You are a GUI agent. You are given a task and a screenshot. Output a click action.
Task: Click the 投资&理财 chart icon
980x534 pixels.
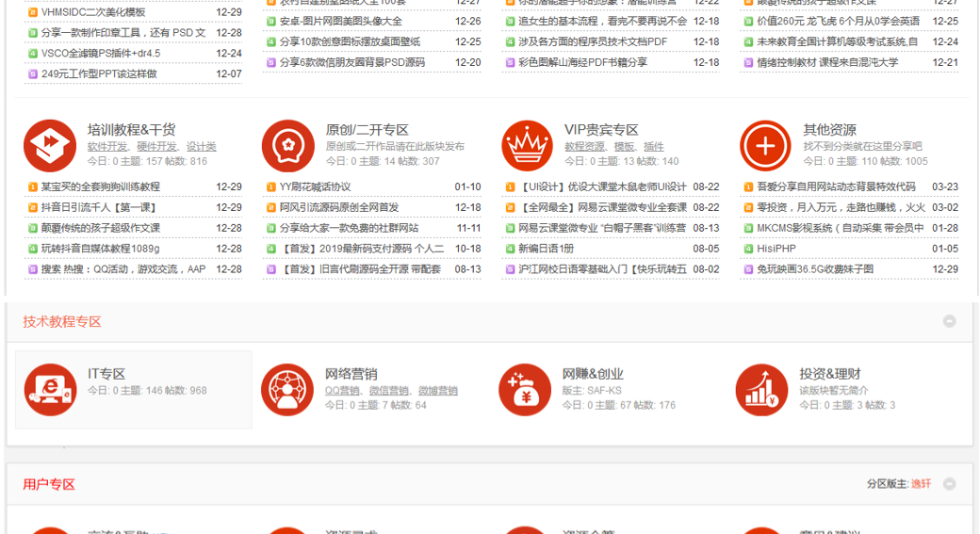[x=762, y=389]
